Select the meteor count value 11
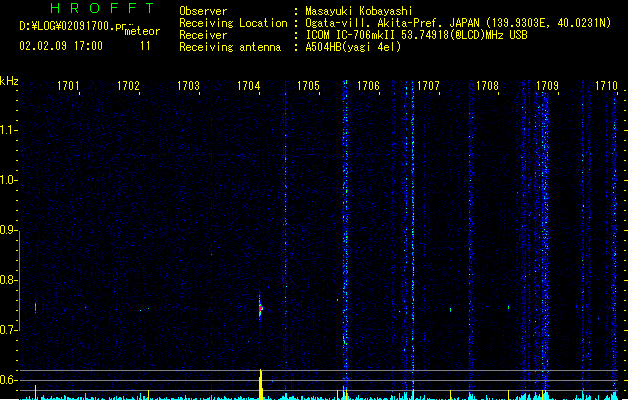Image resolution: width=629 pixels, height=400 pixels. [x=145, y=46]
